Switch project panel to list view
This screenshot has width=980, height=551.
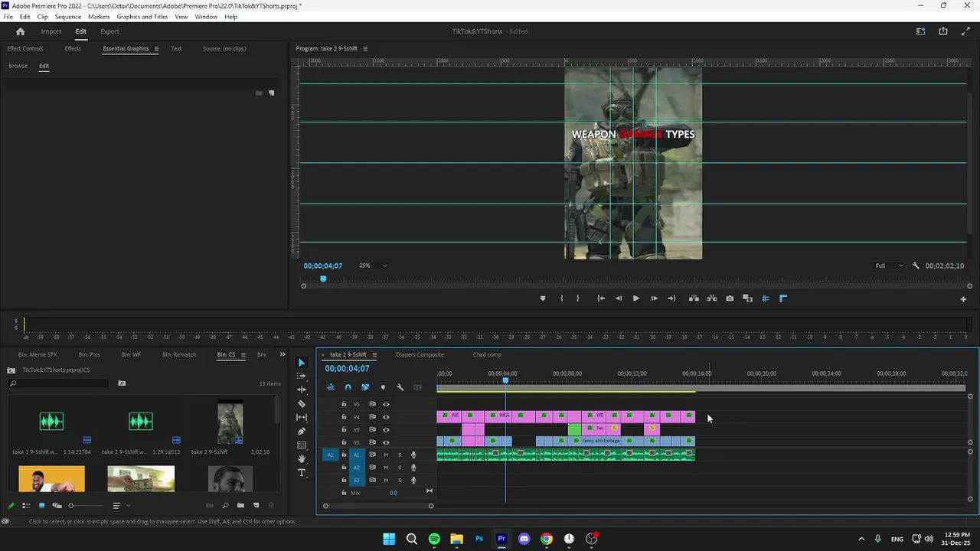[x=26, y=505]
